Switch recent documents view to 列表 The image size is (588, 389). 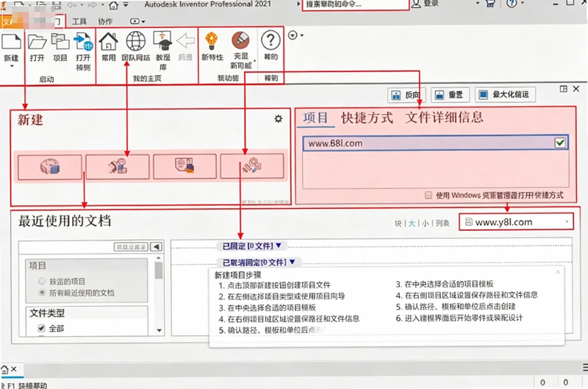coord(442,224)
